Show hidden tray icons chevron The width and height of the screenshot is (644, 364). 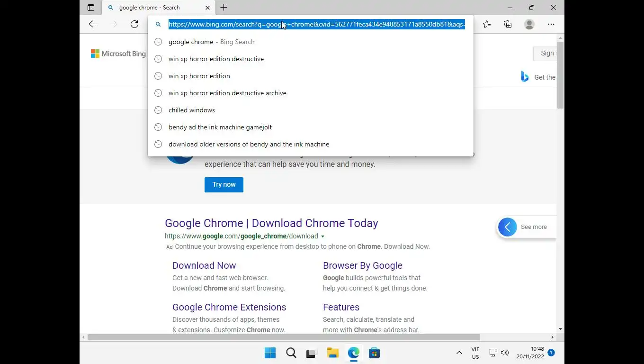[x=459, y=353]
